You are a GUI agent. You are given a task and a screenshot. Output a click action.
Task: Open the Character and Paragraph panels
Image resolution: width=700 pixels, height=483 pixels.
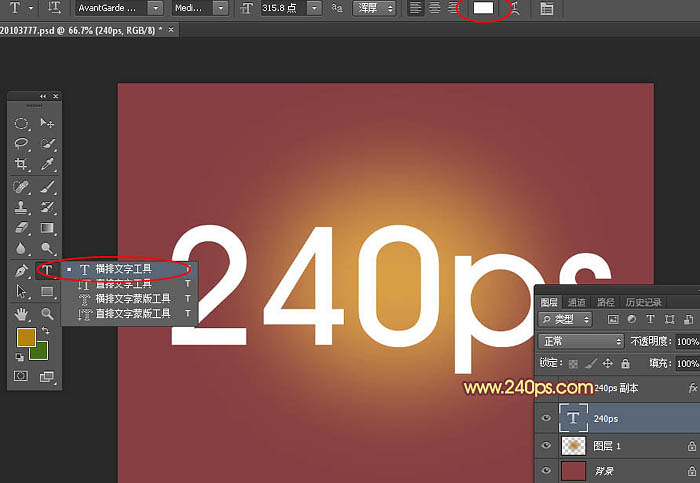pos(546,8)
